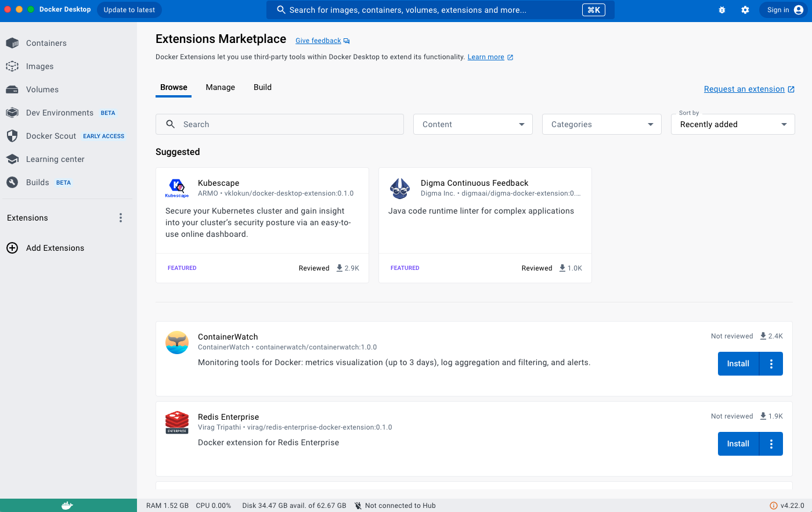This screenshot has height=512, width=812.
Task: Click the Redis Enterprise extension name
Action: click(x=228, y=417)
